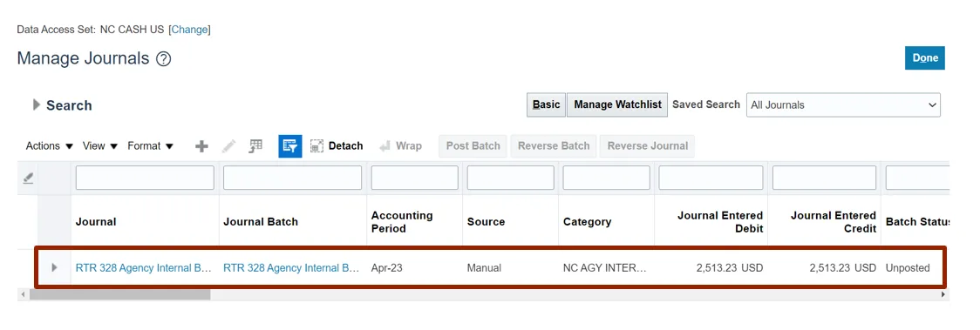Open the View menu
This screenshot has height=330, width=980.
coord(100,146)
